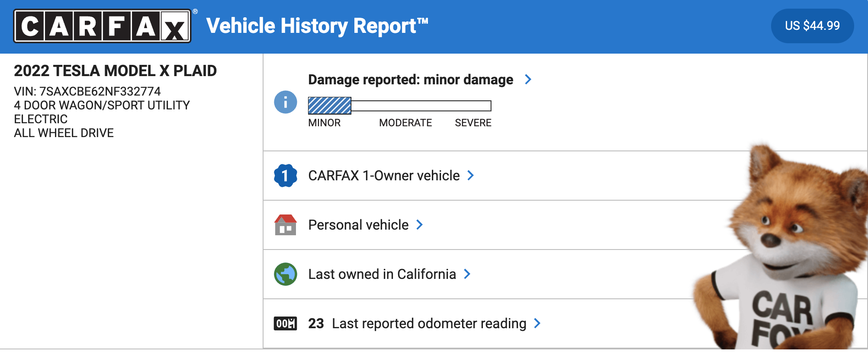
Task: Open Last reported odometer reading link
Action: coord(429,323)
